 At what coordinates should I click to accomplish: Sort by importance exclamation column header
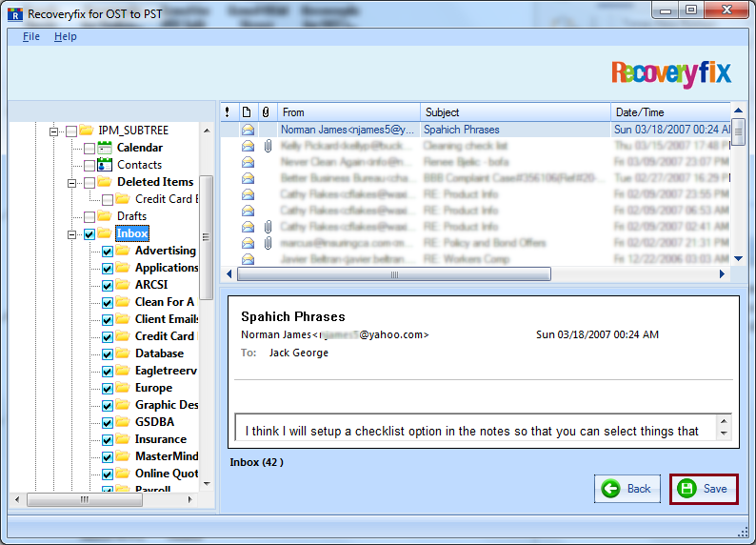[x=228, y=112]
